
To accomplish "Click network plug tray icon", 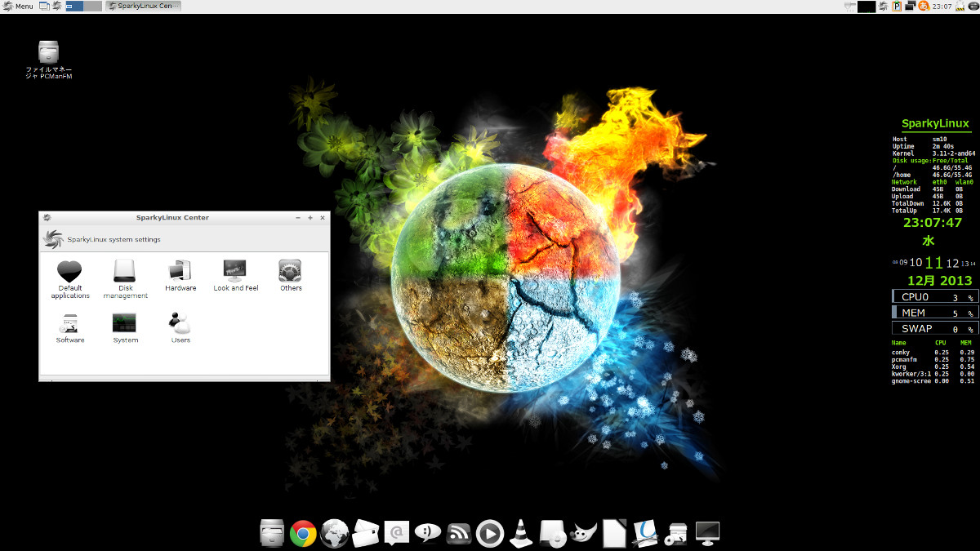I will 849,6.
